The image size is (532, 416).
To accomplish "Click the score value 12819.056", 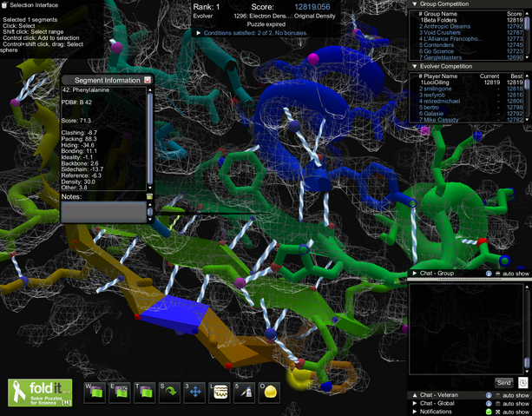I will tap(312, 7).
